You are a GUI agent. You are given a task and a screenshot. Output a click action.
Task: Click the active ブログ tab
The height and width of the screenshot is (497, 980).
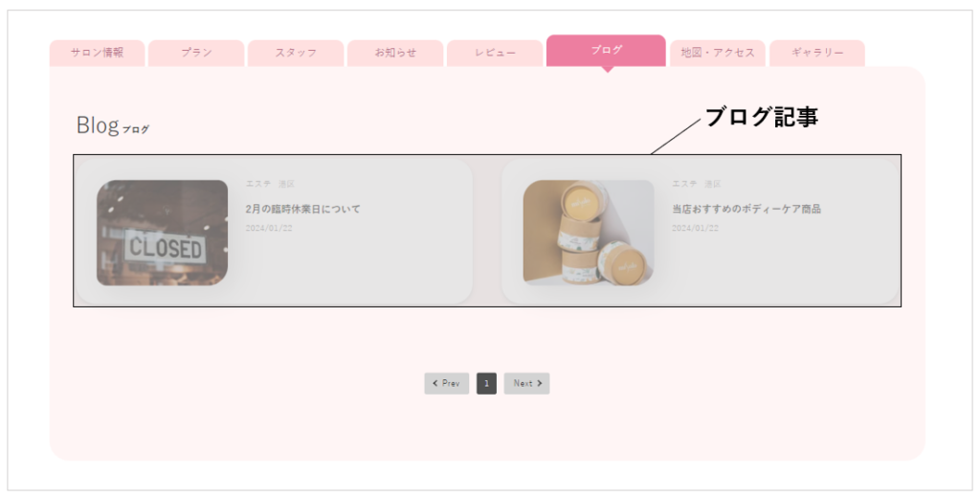pyautogui.click(x=606, y=51)
